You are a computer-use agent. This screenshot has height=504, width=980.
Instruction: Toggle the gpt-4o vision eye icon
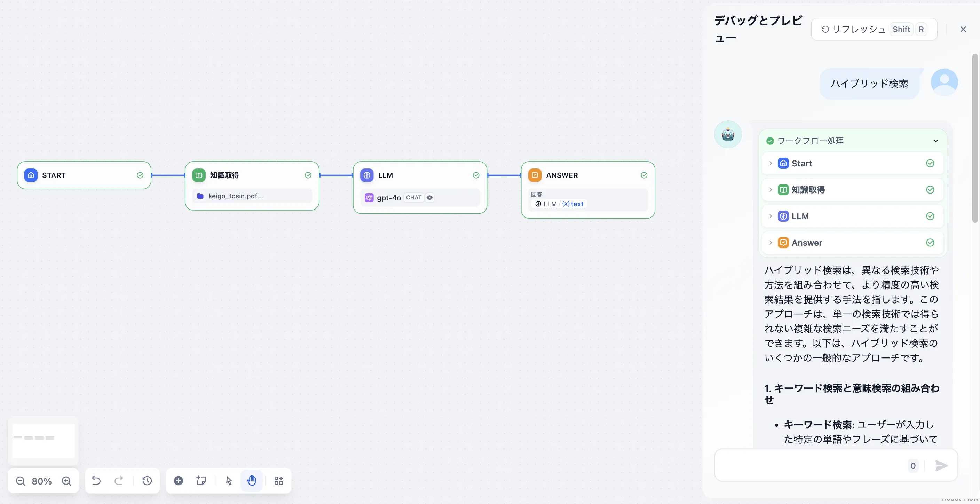point(429,198)
